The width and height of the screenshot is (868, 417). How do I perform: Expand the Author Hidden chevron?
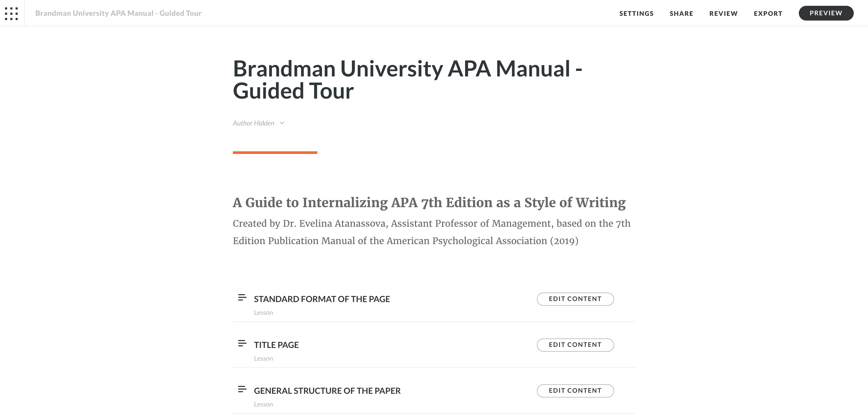pos(282,123)
